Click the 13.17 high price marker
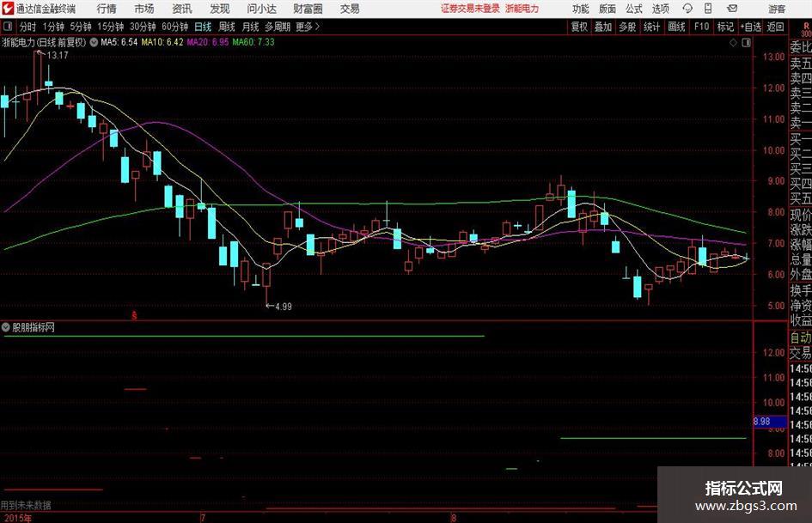812x523 pixels. click(x=57, y=56)
